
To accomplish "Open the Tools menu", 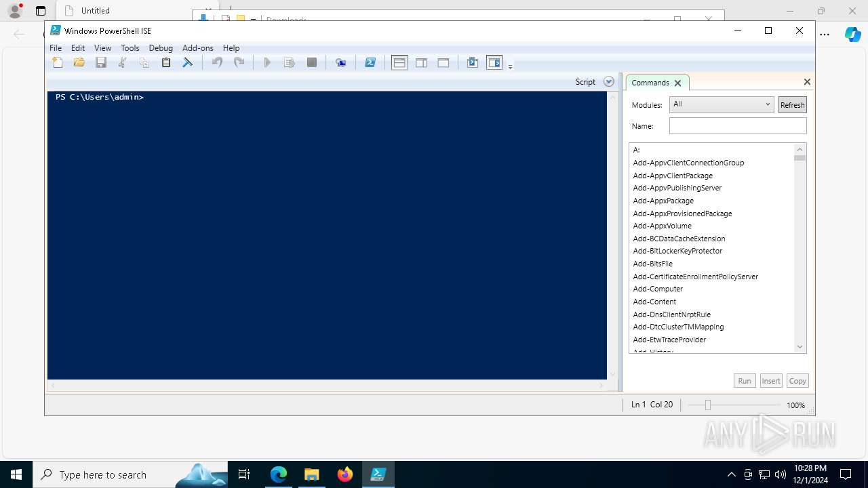I will (130, 48).
